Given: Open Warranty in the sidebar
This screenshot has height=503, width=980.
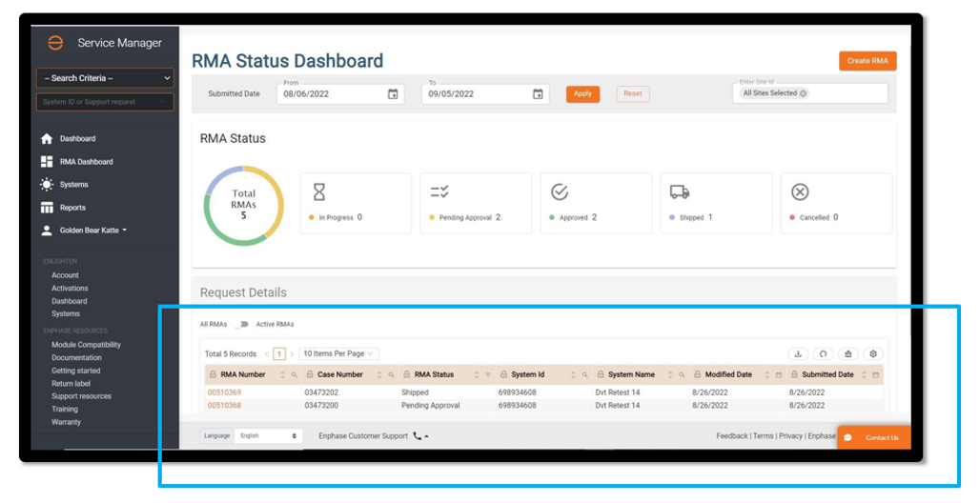Looking at the screenshot, I should pyautogui.click(x=66, y=422).
